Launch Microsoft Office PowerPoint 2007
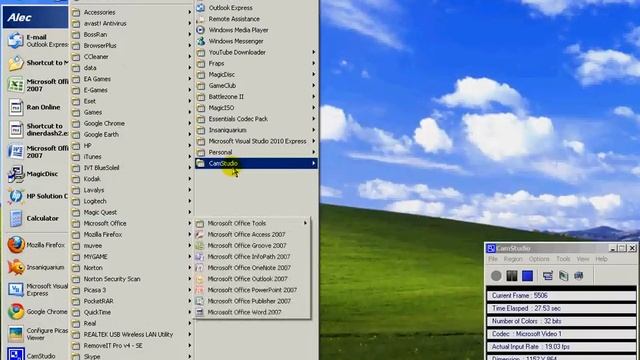This screenshot has width=640, height=360. [x=252, y=290]
